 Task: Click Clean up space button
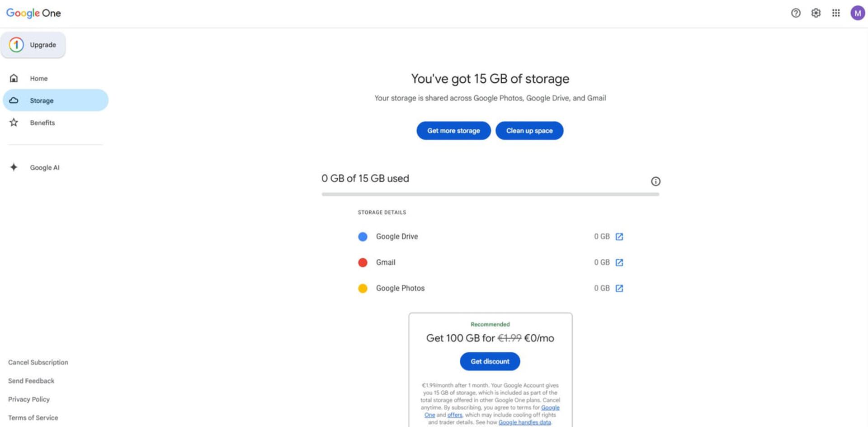[x=529, y=131]
